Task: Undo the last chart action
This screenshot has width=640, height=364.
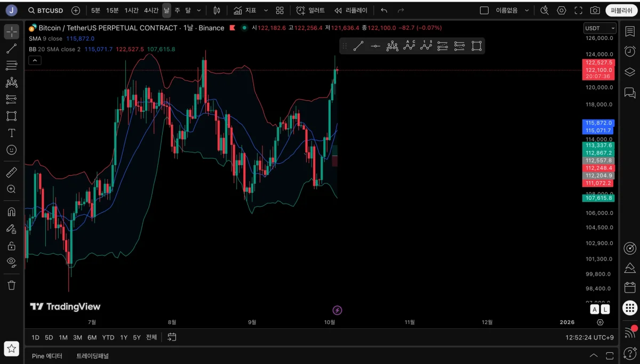Action: [384, 11]
